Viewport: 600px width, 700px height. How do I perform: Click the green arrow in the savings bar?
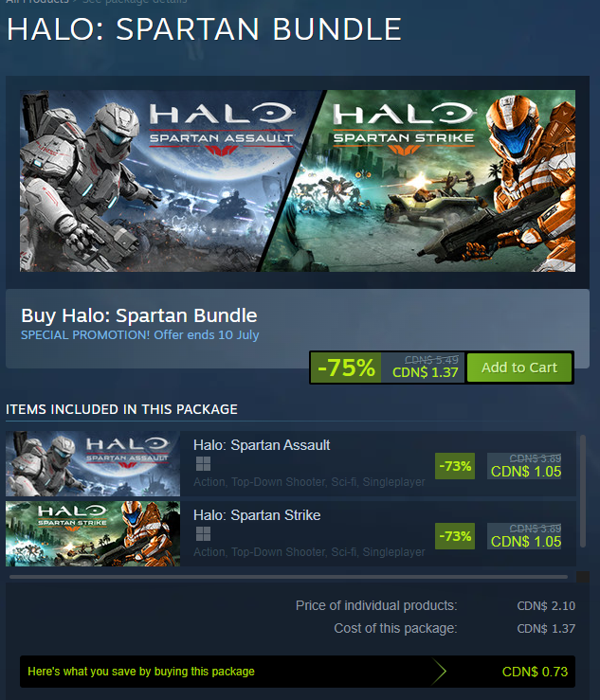[x=439, y=671]
